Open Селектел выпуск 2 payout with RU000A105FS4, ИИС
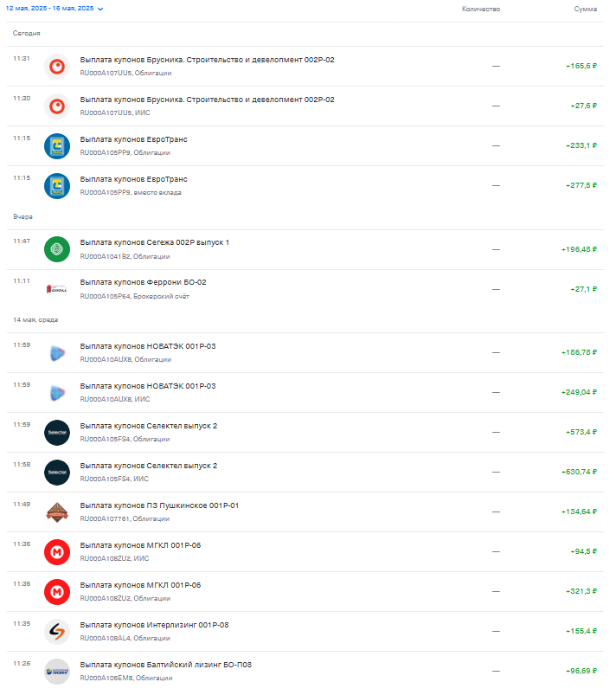 pos(305,473)
